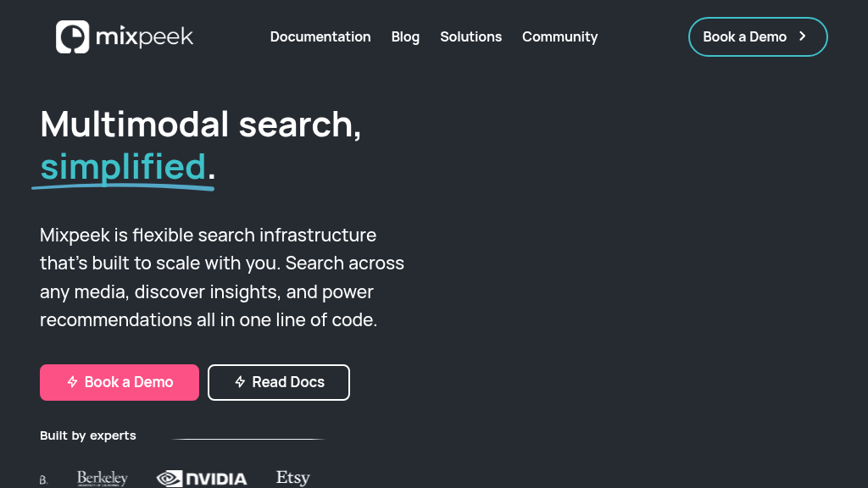Click the lightning bolt icon in pink button
The image size is (868, 488).
click(73, 382)
